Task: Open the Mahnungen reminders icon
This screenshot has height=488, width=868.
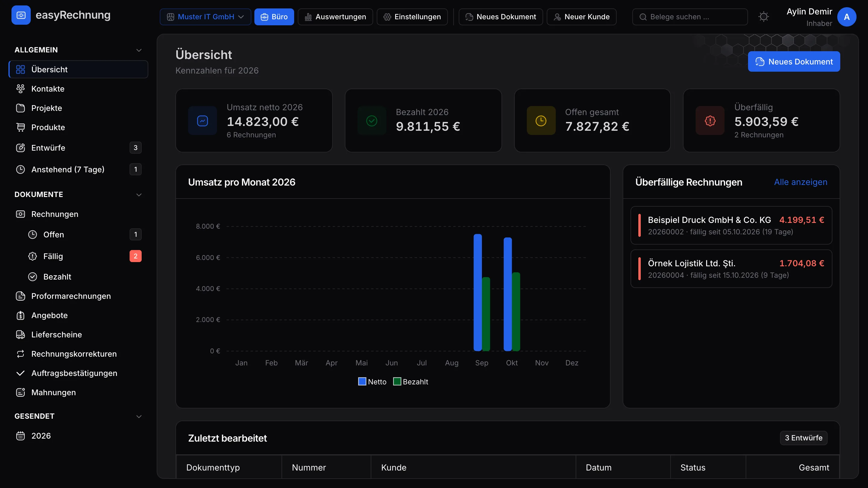Action: pyautogui.click(x=20, y=392)
